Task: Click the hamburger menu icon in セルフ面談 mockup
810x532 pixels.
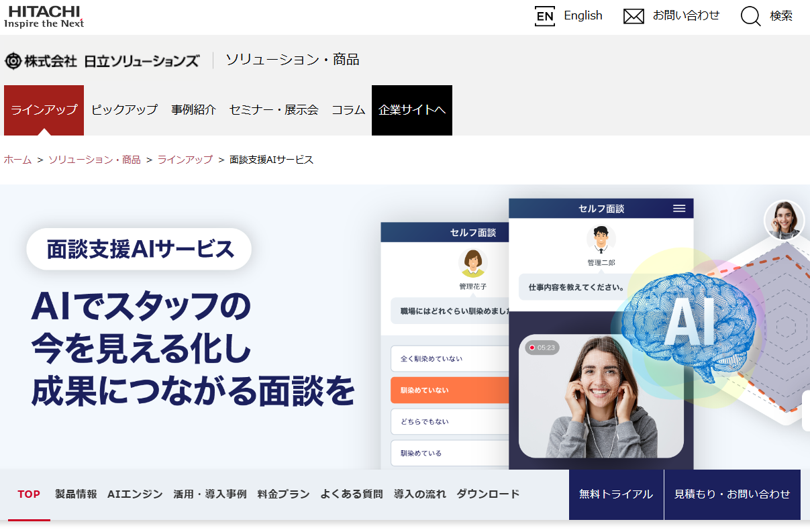Action: (679, 209)
